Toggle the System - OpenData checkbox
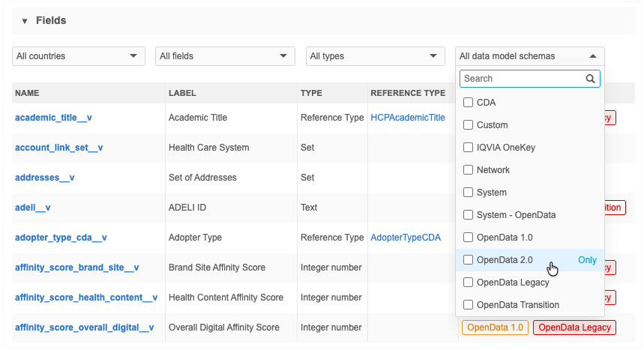 coord(469,215)
